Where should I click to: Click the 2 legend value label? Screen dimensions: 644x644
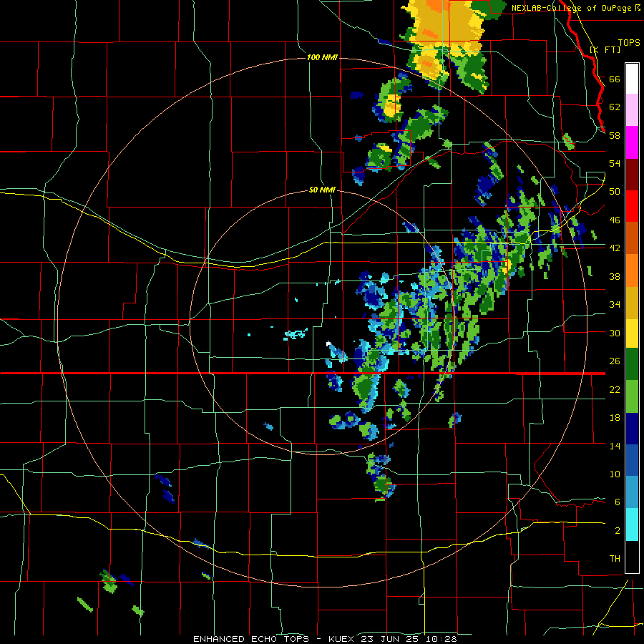(618, 530)
